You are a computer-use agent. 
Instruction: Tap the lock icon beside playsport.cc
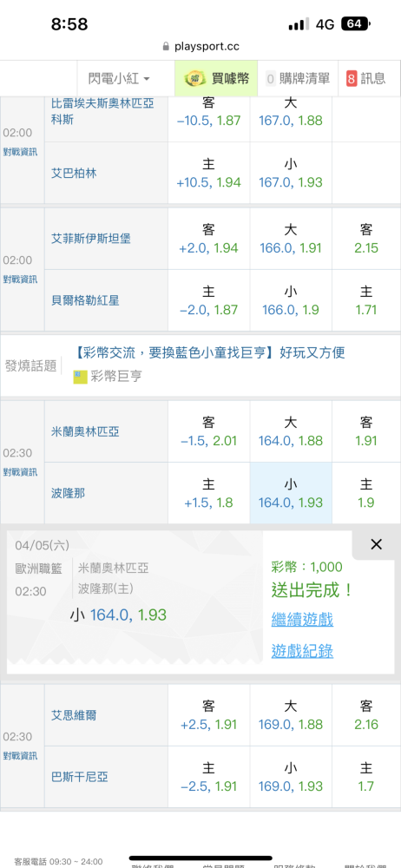click(166, 47)
